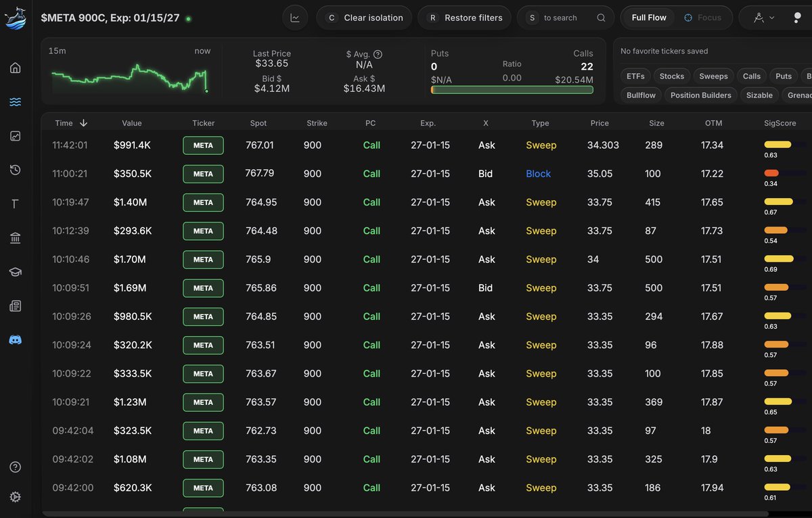
Task: Open the news sidebar icon
Action: point(16,306)
